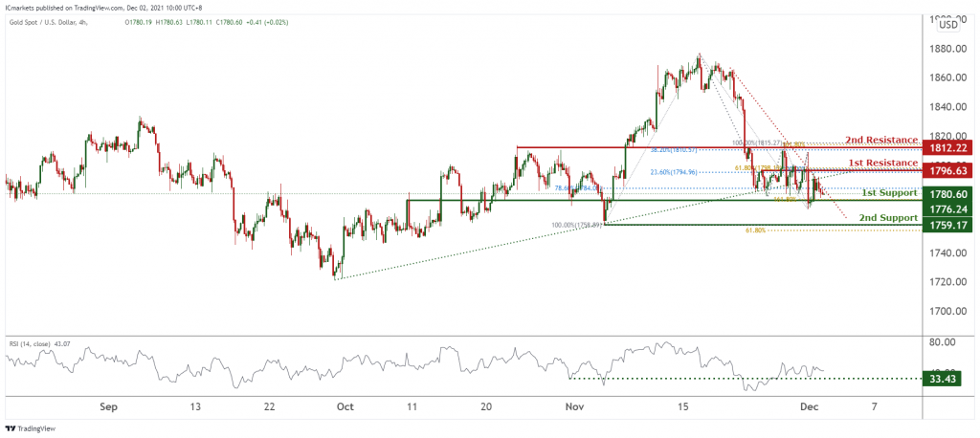Screen dimensions: 980x438
Task: Click the 1776.24 support price label
Action: click(947, 208)
